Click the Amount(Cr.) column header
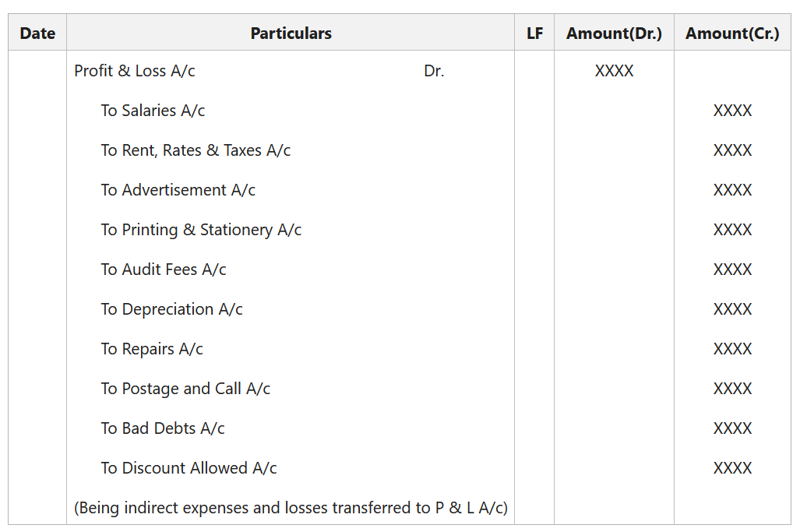This screenshot has height=532, width=800. (732, 33)
